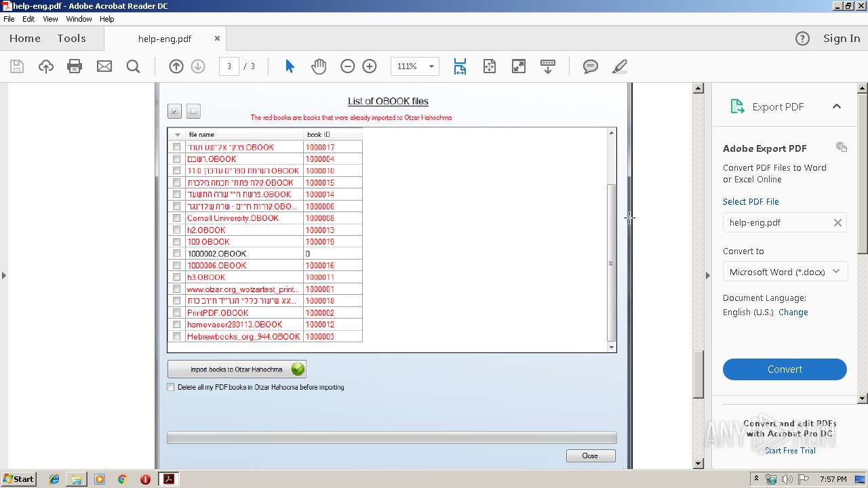Switch to the Home tab
The height and width of the screenshot is (488, 868).
tap(25, 39)
